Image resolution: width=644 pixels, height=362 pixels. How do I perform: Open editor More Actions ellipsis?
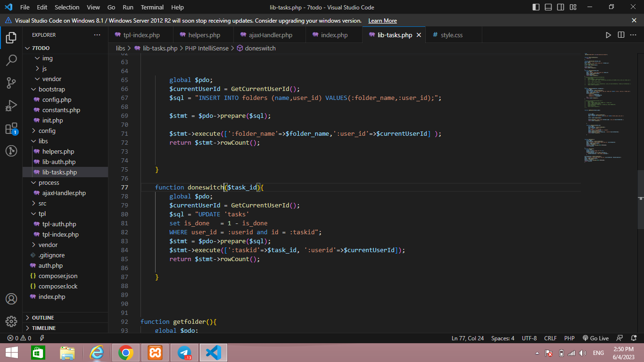634,35
